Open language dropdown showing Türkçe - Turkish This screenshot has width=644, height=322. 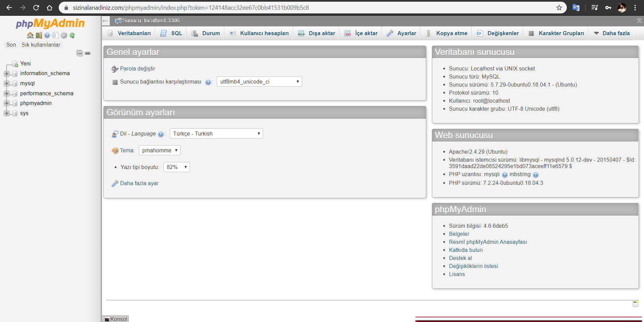tap(216, 133)
